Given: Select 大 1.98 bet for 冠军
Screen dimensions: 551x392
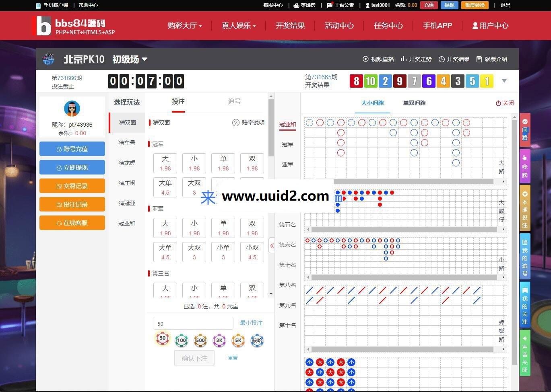Looking at the screenshot, I should point(165,163).
